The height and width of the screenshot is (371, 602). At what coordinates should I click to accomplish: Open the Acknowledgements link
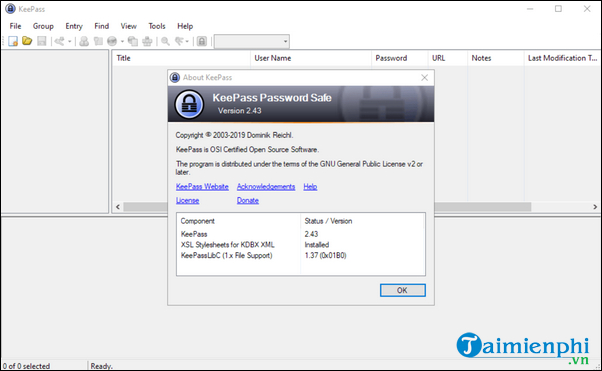(x=266, y=187)
